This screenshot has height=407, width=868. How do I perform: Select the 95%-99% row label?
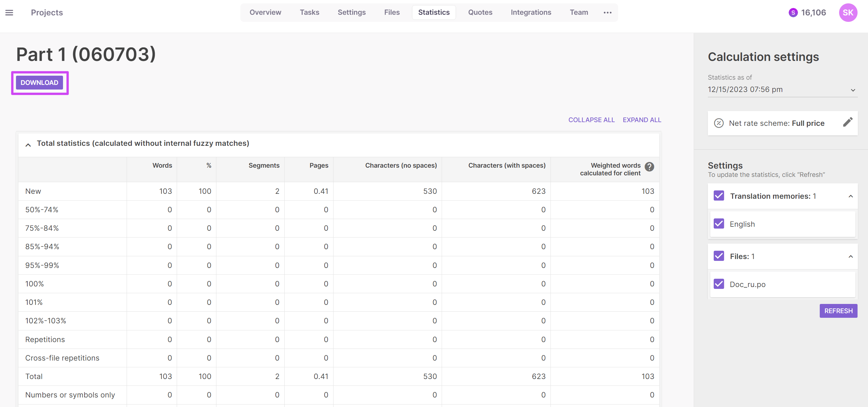42,265
